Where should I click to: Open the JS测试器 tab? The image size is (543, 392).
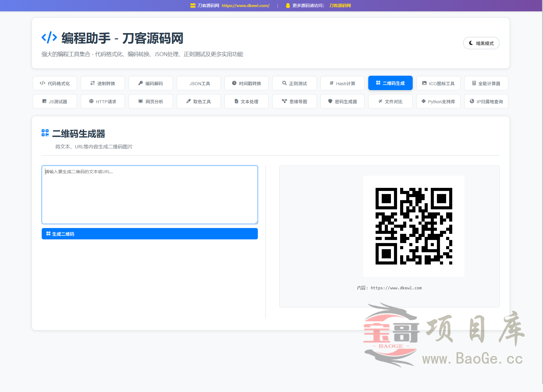click(x=55, y=101)
